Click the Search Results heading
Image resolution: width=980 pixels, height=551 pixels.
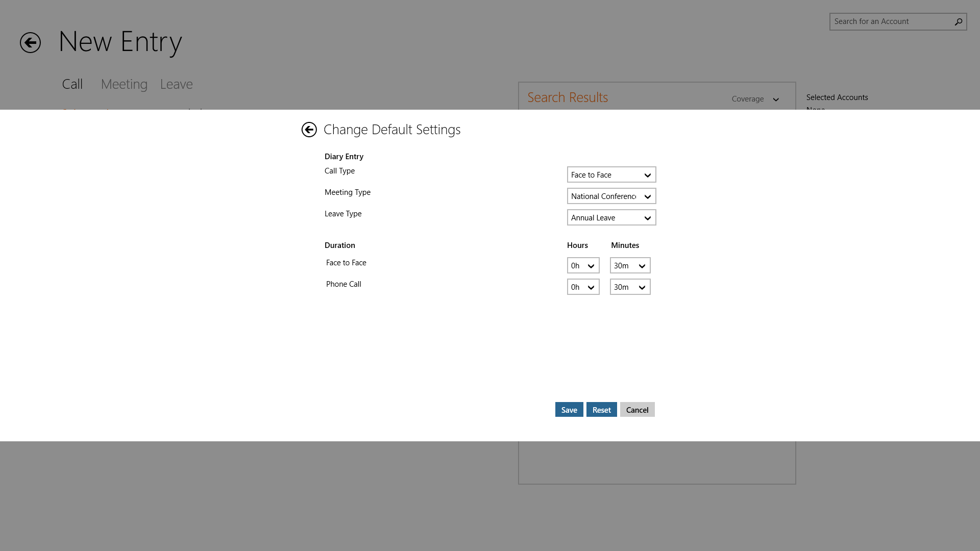tap(567, 97)
